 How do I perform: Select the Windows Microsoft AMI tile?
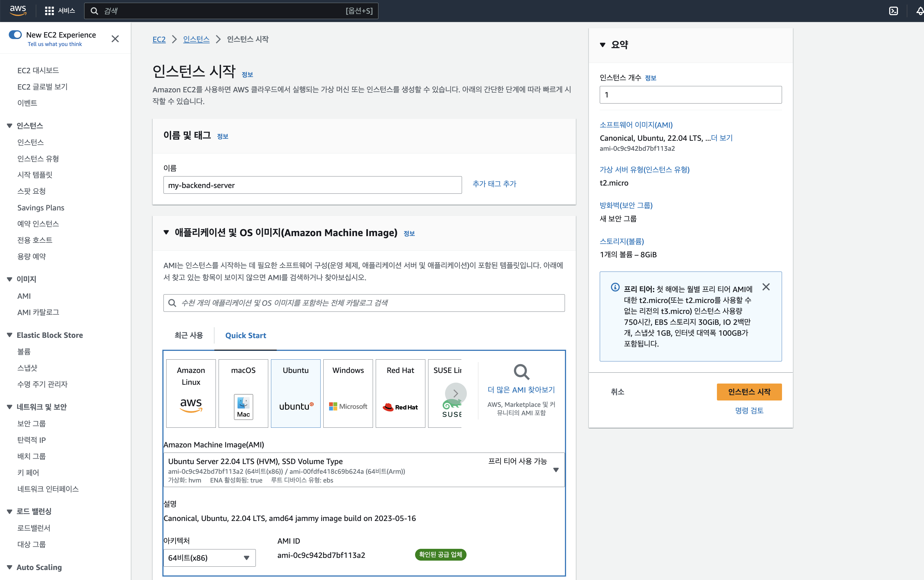coord(348,393)
